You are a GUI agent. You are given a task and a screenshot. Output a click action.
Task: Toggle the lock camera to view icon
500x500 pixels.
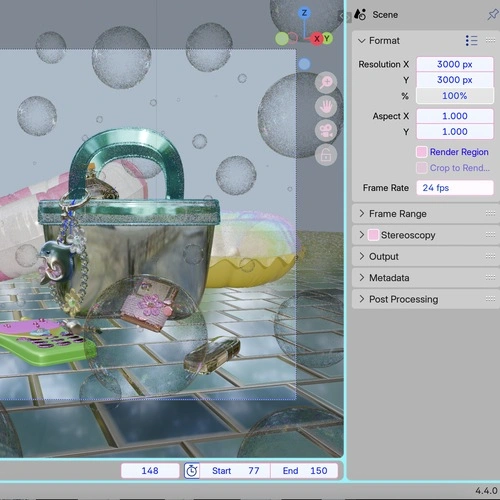click(326, 155)
